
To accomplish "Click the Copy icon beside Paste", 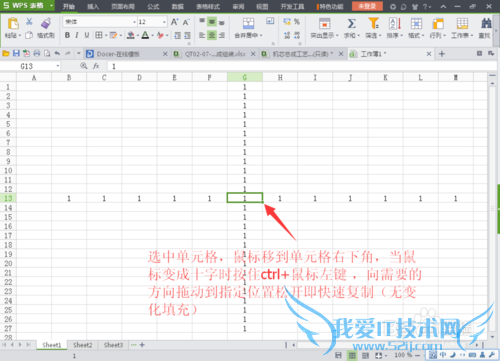I will coord(29,35).
